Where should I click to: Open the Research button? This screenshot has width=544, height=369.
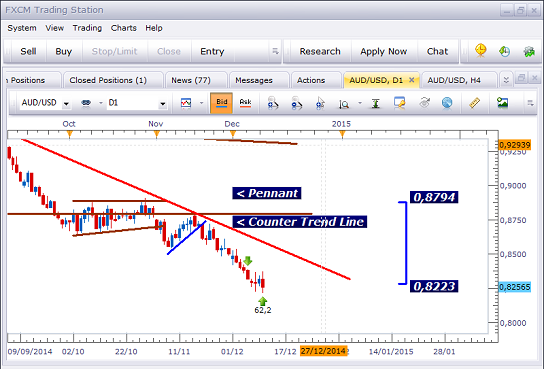pos(320,51)
